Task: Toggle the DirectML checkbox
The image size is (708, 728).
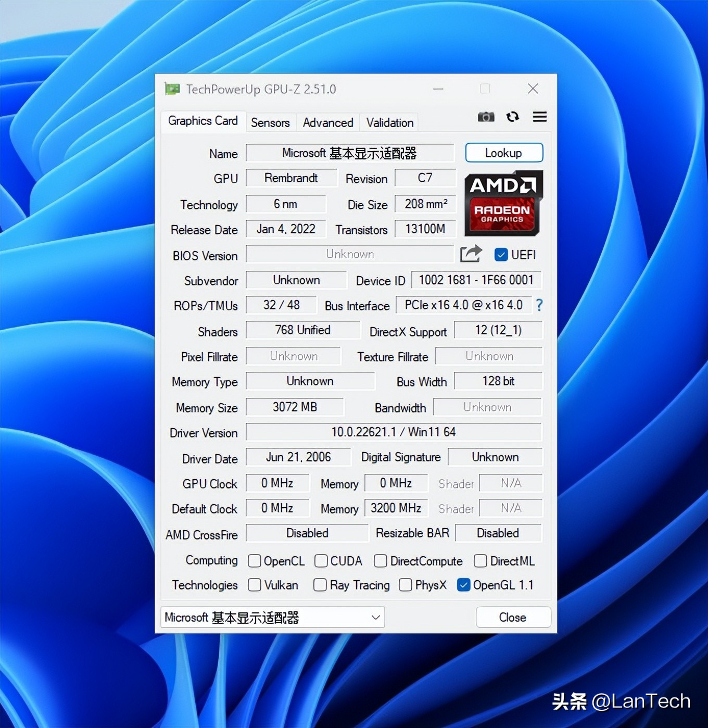Action: 481,561
